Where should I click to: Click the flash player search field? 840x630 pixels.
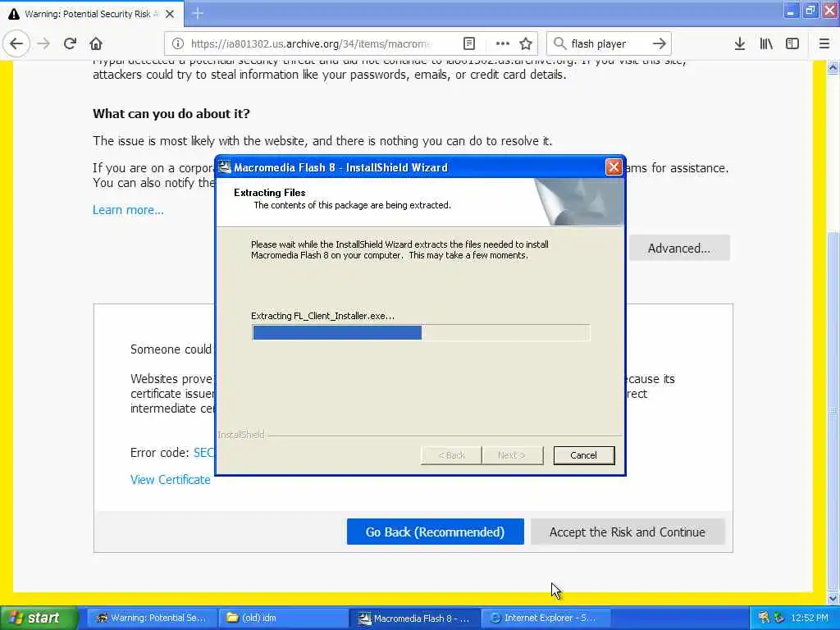coord(608,43)
